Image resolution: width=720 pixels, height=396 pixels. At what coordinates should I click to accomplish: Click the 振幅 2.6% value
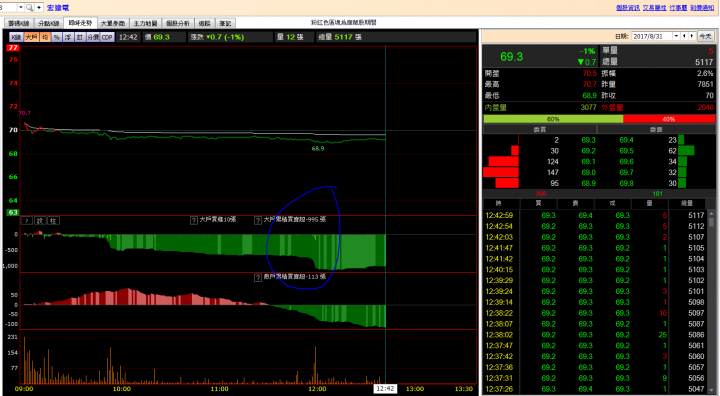tap(705, 73)
